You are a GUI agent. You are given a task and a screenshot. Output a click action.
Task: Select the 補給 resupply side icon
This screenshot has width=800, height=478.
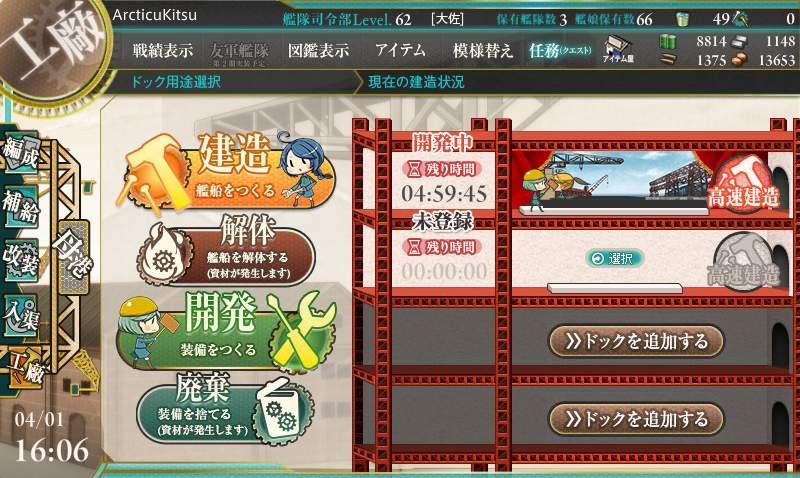pyautogui.click(x=21, y=207)
